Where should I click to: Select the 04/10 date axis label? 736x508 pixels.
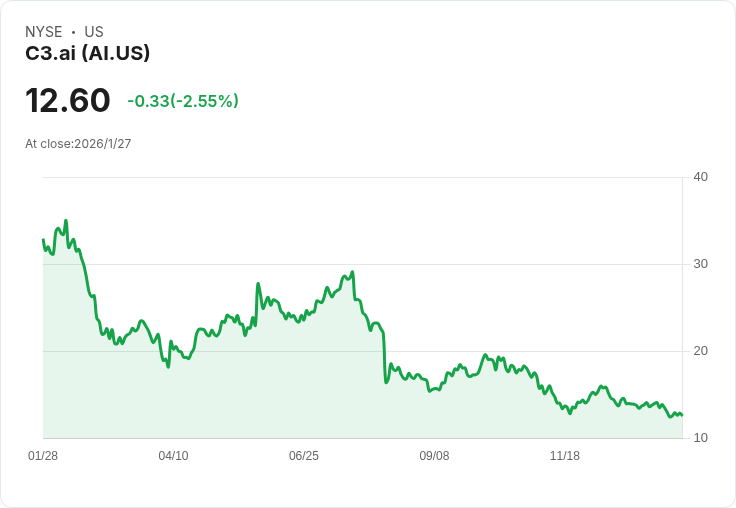[x=173, y=456]
